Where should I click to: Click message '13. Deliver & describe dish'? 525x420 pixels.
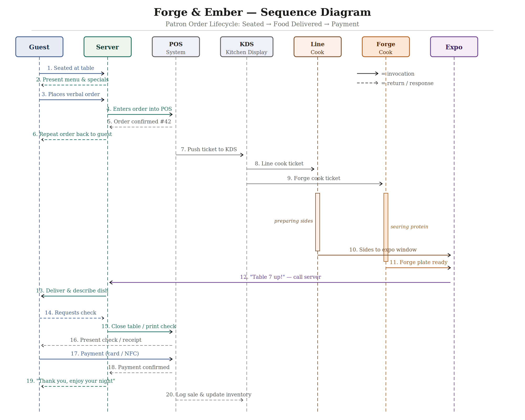point(72,291)
